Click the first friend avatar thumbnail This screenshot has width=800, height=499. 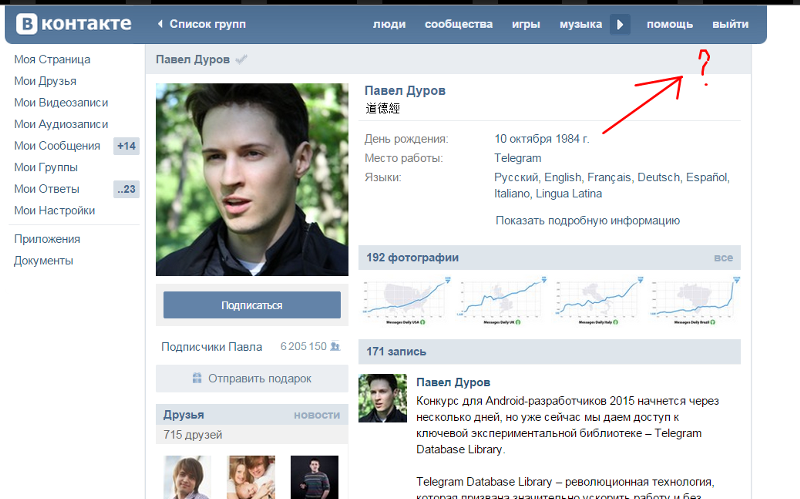pyautogui.click(x=188, y=477)
